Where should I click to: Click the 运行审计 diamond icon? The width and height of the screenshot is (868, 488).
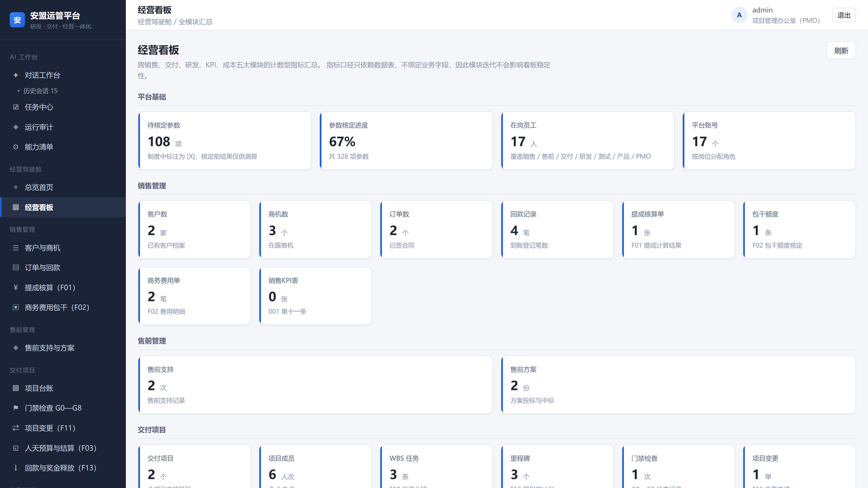coord(16,127)
